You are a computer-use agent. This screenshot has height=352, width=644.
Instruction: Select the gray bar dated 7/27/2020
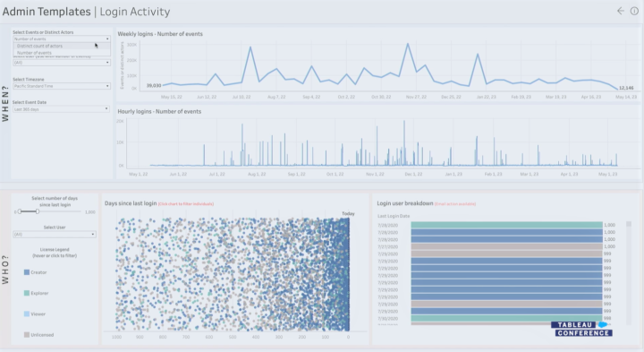pos(506,246)
